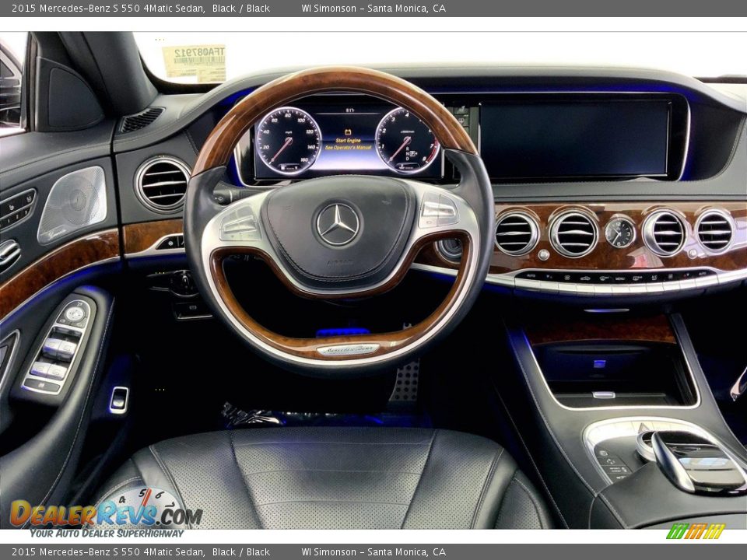Click the right steering wheel button cluster

(x=438, y=209)
